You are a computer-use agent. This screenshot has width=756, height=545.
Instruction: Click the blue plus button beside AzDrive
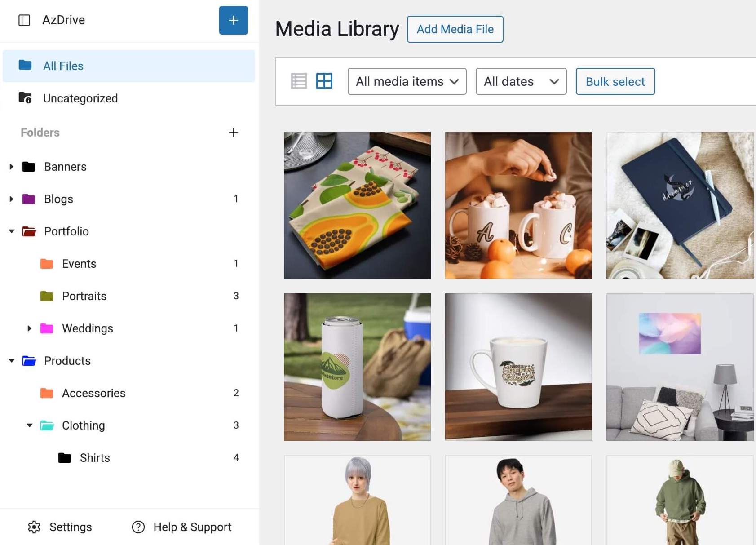click(x=233, y=20)
